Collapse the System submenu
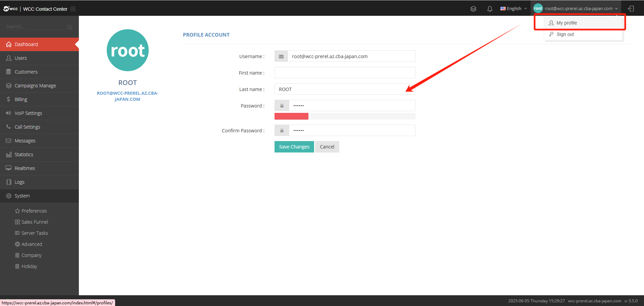The height and width of the screenshot is (306, 644). (39, 196)
